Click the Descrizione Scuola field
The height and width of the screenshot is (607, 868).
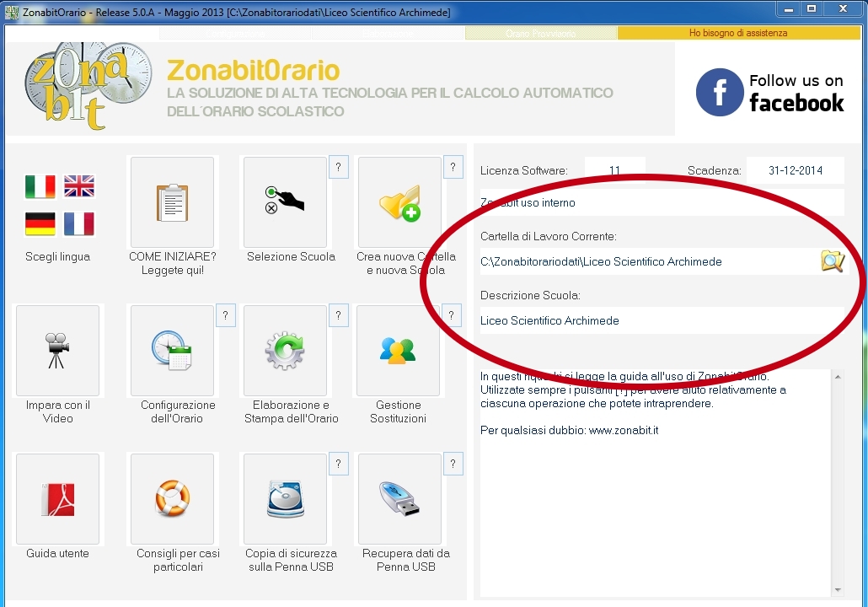(x=662, y=320)
